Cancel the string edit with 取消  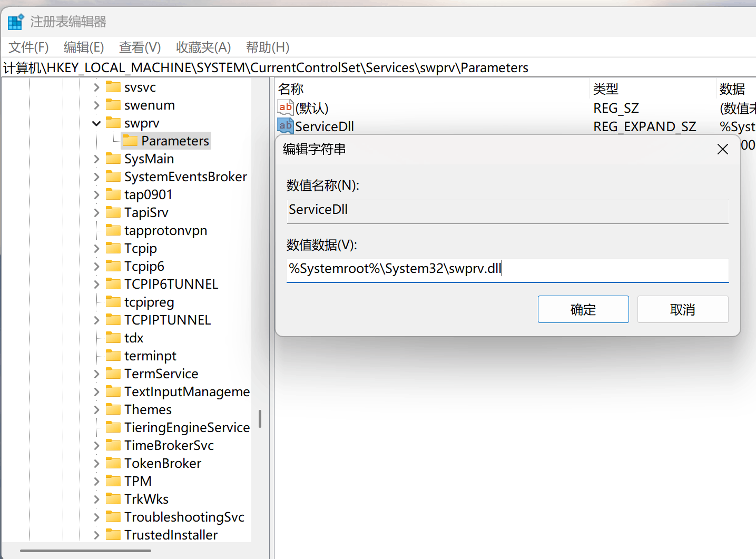click(683, 309)
